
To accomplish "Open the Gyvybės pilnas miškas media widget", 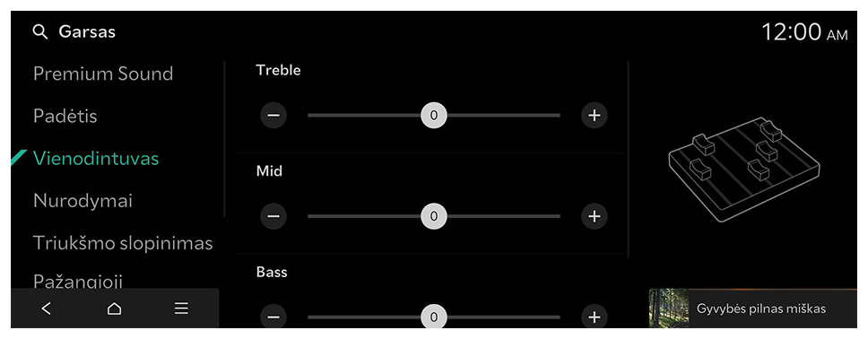I will [x=753, y=309].
